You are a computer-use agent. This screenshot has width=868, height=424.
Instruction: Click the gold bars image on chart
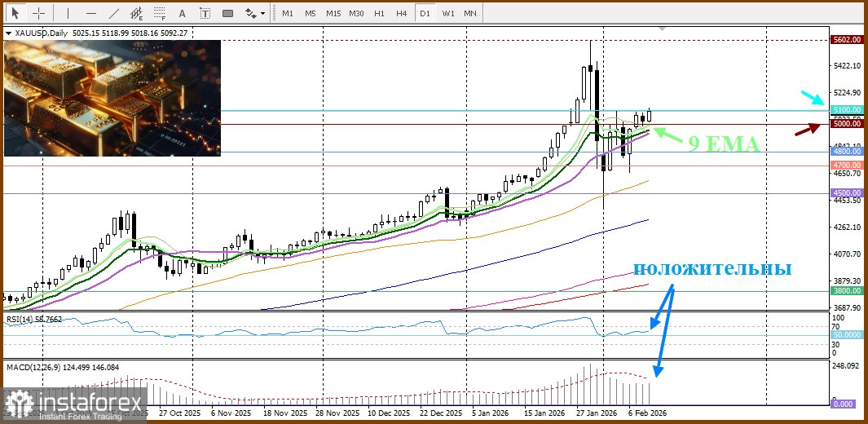[112, 98]
